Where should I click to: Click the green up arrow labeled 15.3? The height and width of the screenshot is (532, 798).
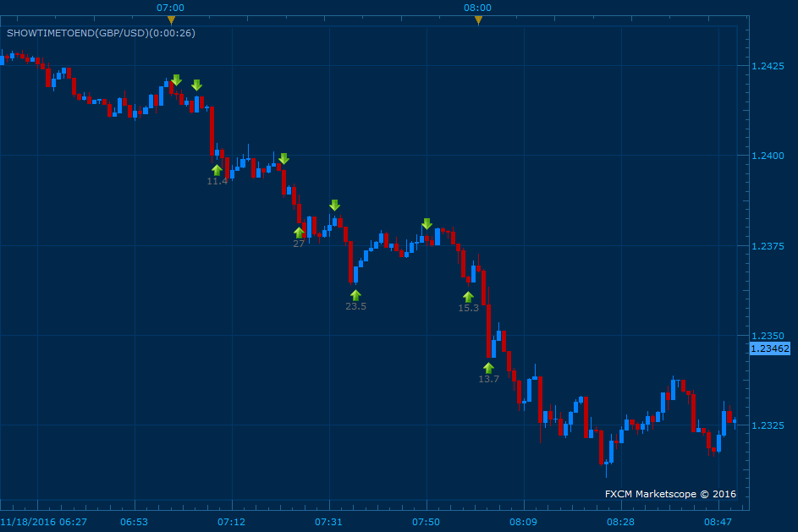468,297
